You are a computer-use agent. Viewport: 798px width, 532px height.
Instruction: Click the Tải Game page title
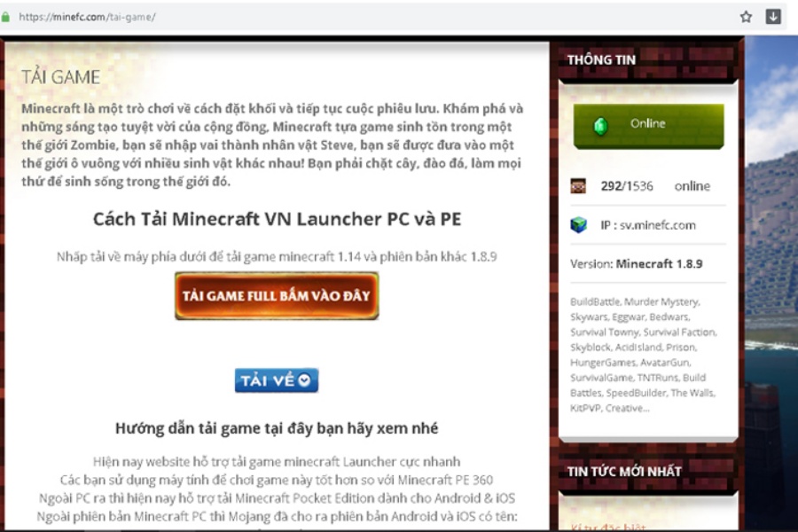click(60, 77)
